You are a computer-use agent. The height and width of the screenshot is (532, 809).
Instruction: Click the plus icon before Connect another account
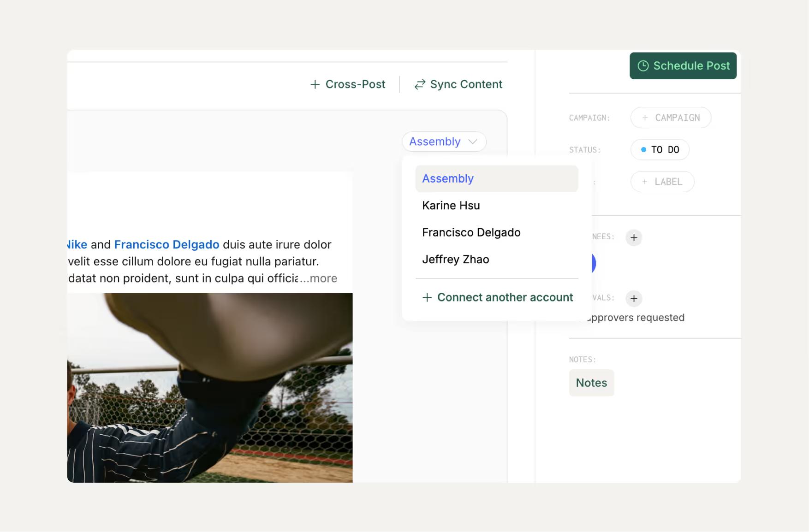coord(427,297)
